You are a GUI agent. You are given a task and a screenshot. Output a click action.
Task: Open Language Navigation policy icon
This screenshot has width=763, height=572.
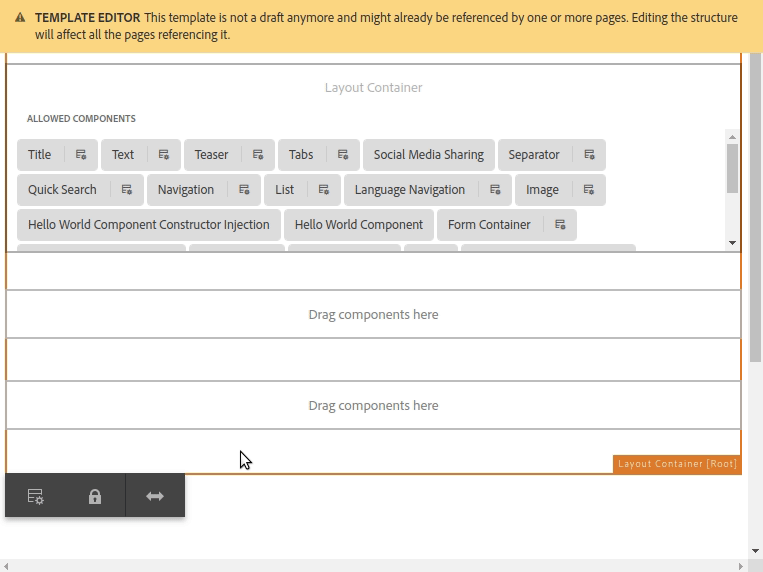point(495,190)
